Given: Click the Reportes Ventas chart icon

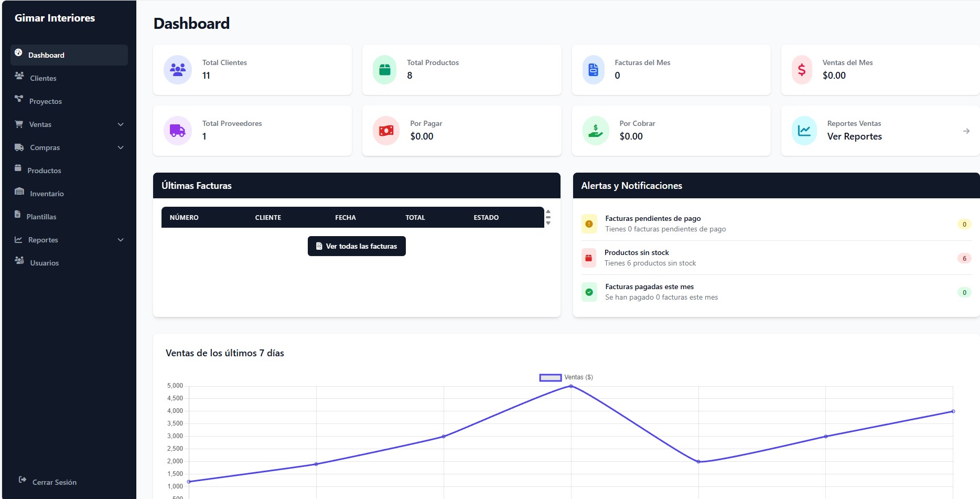Looking at the screenshot, I should [x=804, y=130].
